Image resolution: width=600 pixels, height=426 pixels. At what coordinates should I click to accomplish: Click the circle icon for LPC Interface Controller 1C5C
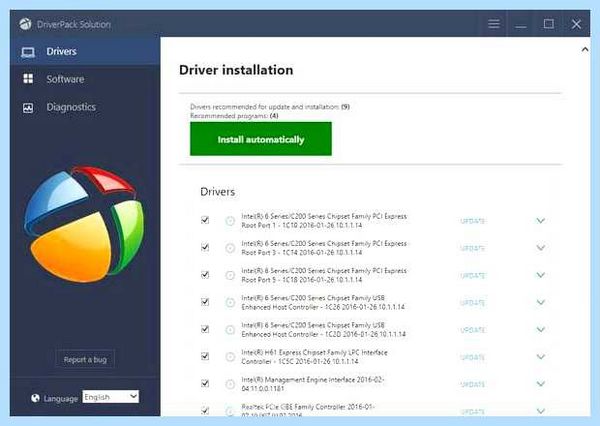click(230, 357)
